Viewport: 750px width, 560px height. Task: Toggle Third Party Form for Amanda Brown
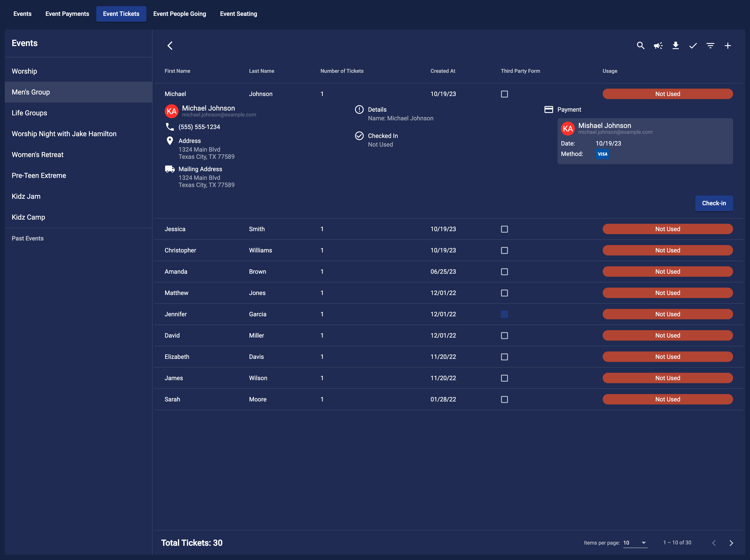[x=504, y=272]
